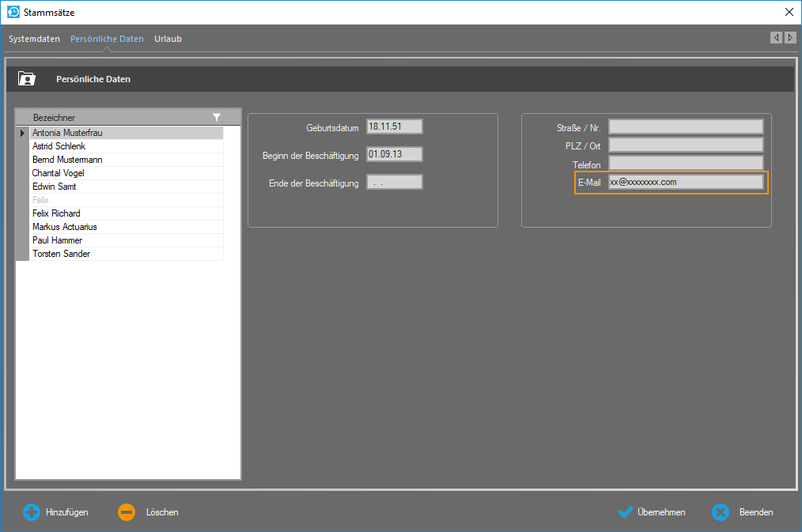802x532 pixels.
Task: Click the Straße / Nr. input field
Action: (685, 126)
